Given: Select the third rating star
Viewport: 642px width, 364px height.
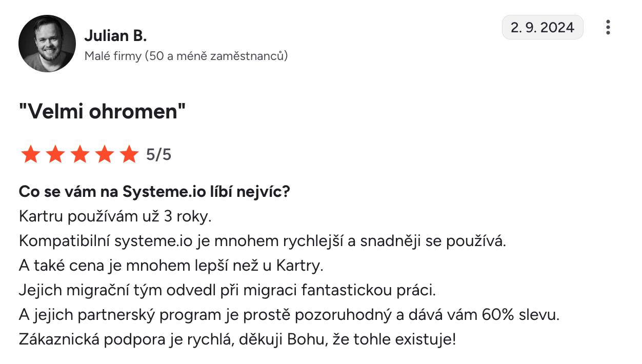Looking at the screenshot, I should coord(79,154).
